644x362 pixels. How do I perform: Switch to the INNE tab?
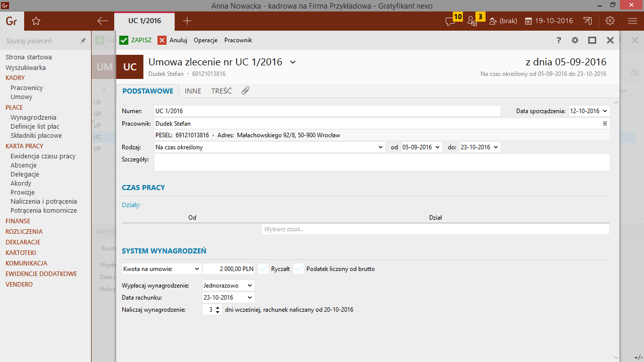[193, 91]
